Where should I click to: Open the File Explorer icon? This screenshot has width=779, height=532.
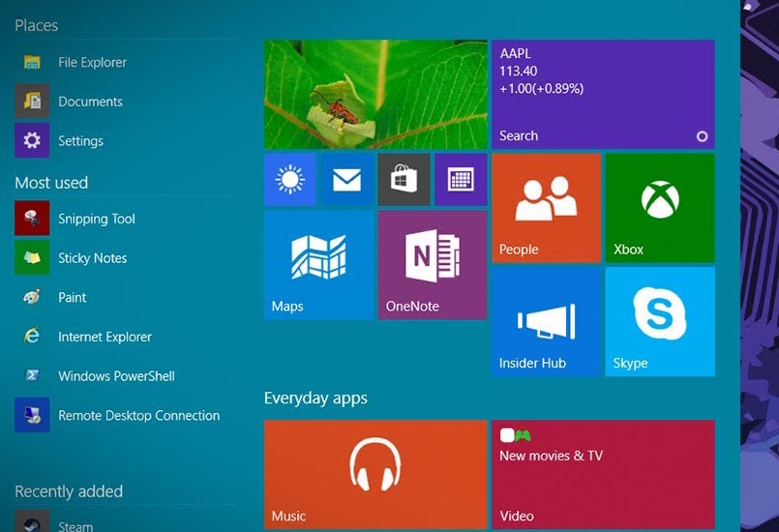coord(32,62)
